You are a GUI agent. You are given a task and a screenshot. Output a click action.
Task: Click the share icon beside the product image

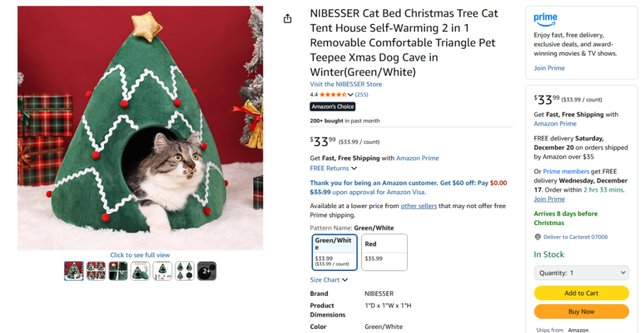coord(287,18)
